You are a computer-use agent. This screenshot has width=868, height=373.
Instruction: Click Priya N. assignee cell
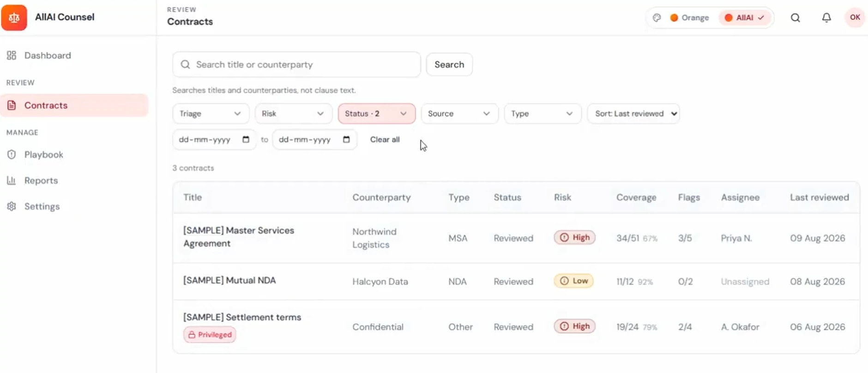[x=736, y=238]
